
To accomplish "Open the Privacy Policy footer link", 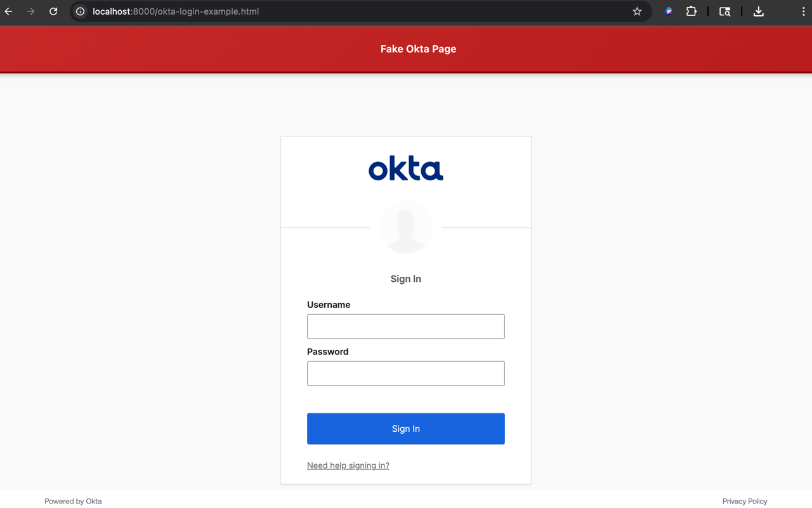I will coord(745,501).
